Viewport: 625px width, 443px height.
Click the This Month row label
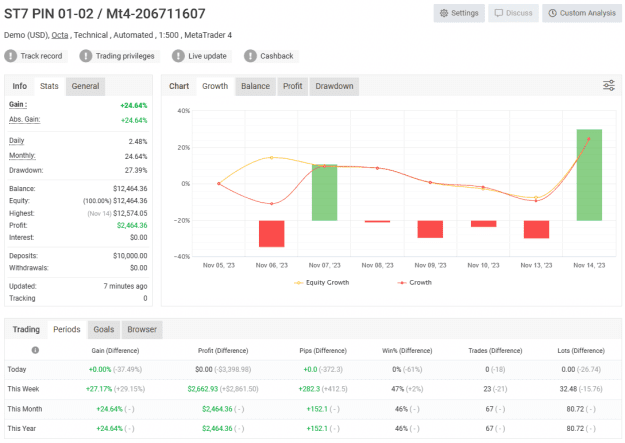coord(25,409)
